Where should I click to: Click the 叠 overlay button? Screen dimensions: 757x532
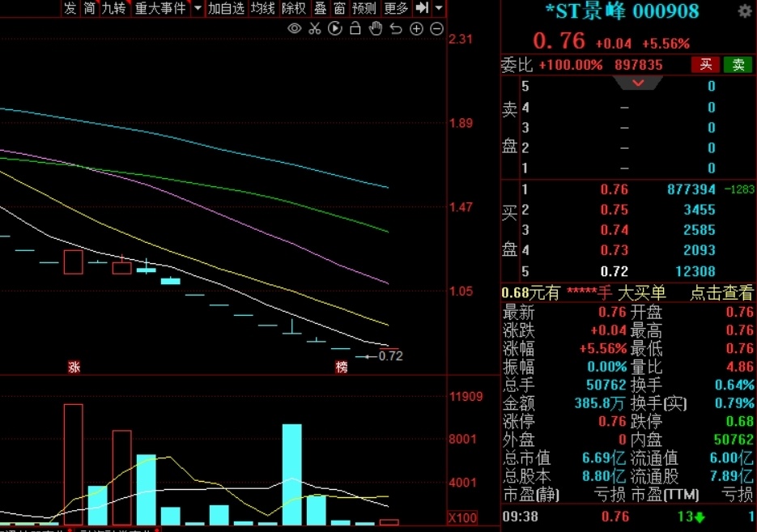click(320, 8)
